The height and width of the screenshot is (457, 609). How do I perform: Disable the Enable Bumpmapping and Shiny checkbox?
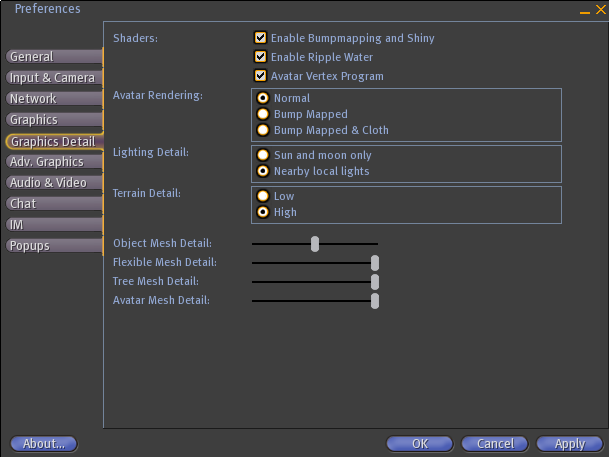point(261,38)
